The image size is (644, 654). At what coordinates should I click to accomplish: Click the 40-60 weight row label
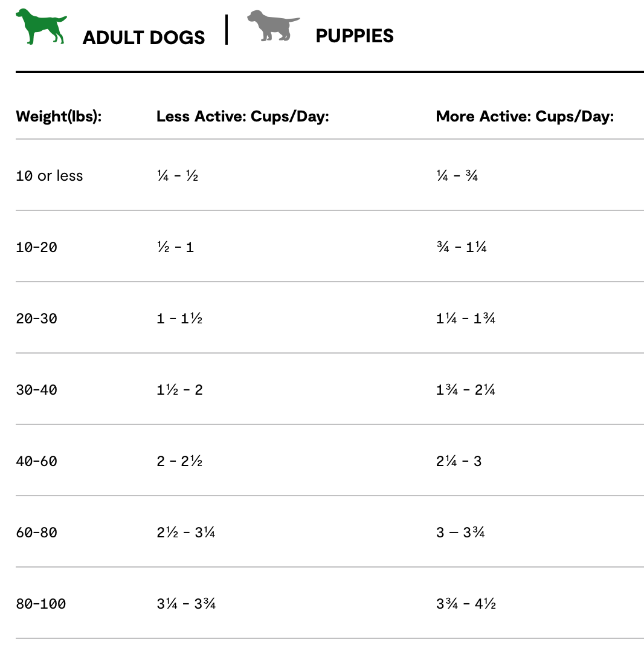coord(36,461)
